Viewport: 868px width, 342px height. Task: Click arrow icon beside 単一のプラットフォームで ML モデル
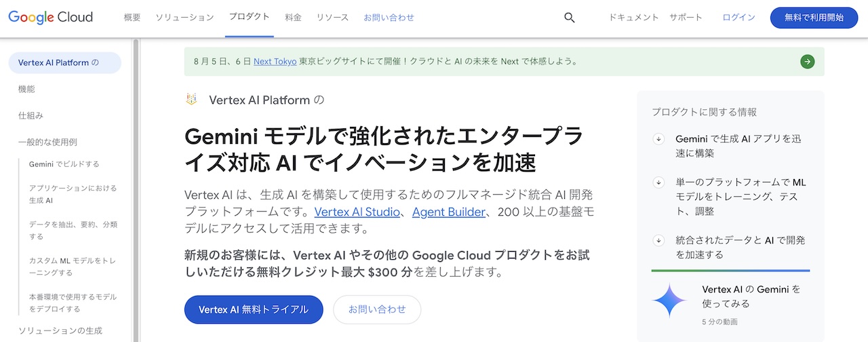click(658, 183)
